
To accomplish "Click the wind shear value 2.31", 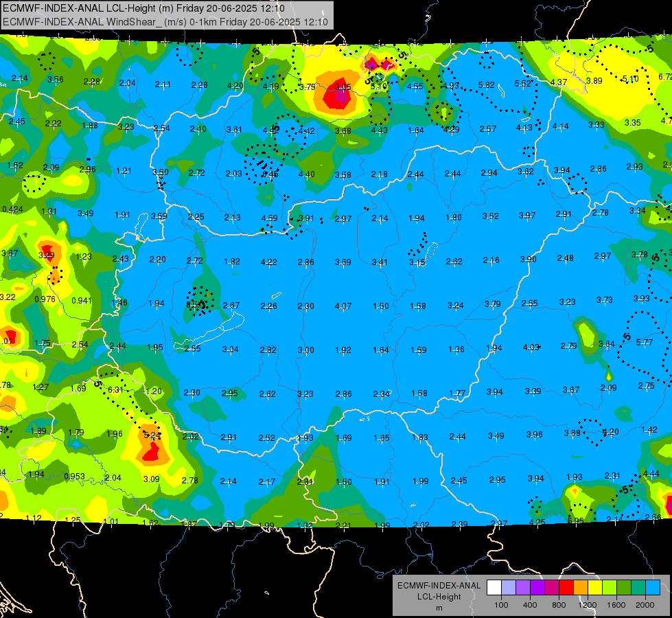I will pyautogui.click(x=612, y=475).
